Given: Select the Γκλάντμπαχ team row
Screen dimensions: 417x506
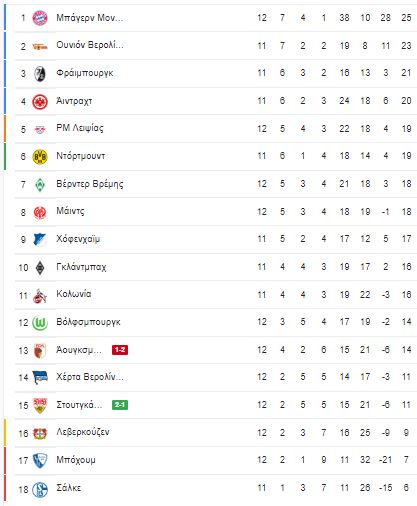Looking at the screenshot, I should point(216,267).
